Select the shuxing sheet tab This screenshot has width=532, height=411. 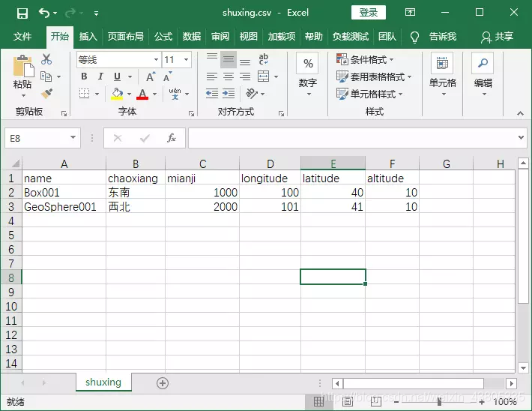click(103, 382)
